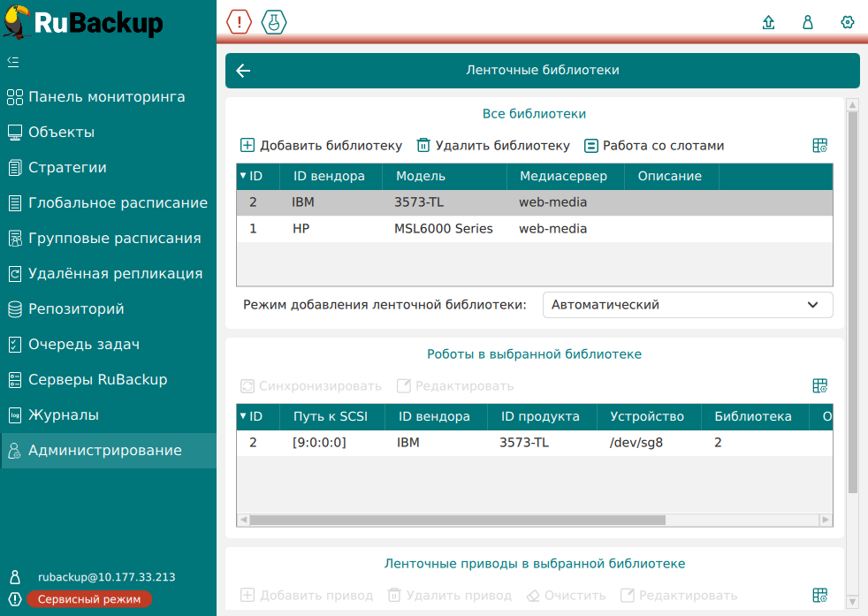Click the green flask hexagon icon
The width and height of the screenshot is (868, 616).
[x=274, y=22]
